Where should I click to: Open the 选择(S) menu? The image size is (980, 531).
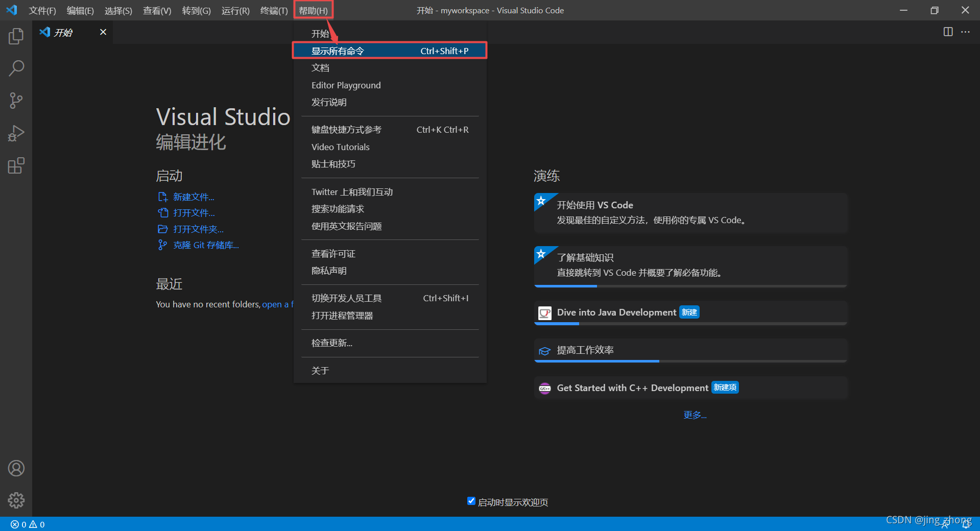pos(118,10)
